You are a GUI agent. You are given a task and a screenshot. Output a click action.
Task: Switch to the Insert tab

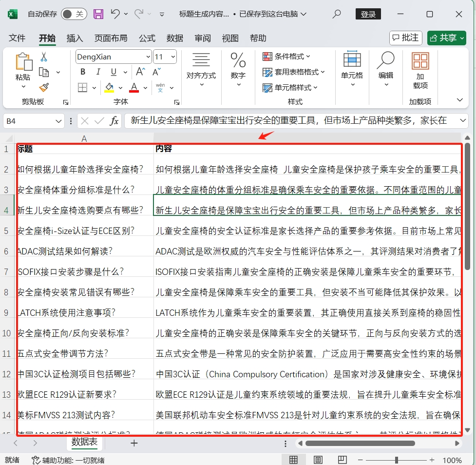coord(75,38)
